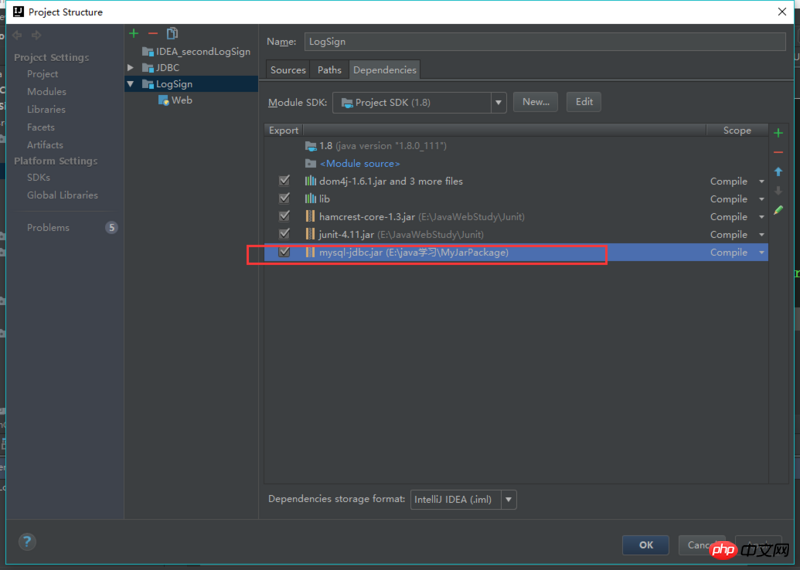This screenshot has width=800, height=570.
Task: Open SDKs platform settings
Action: click(38, 178)
